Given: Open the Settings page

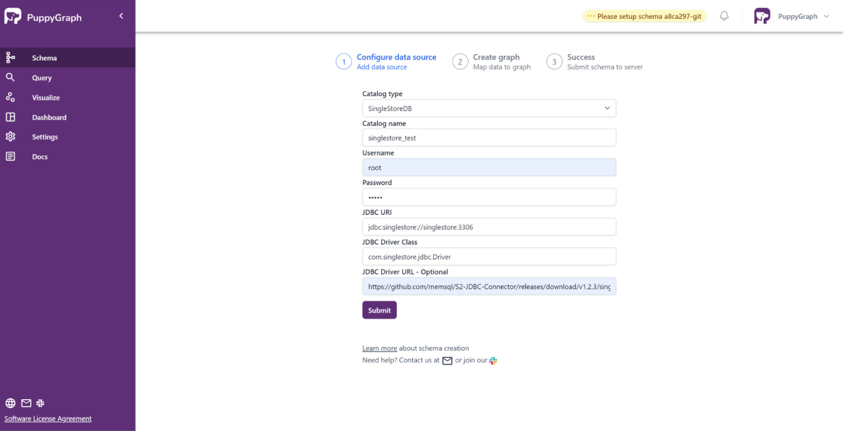Looking at the screenshot, I should (x=45, y=136).
